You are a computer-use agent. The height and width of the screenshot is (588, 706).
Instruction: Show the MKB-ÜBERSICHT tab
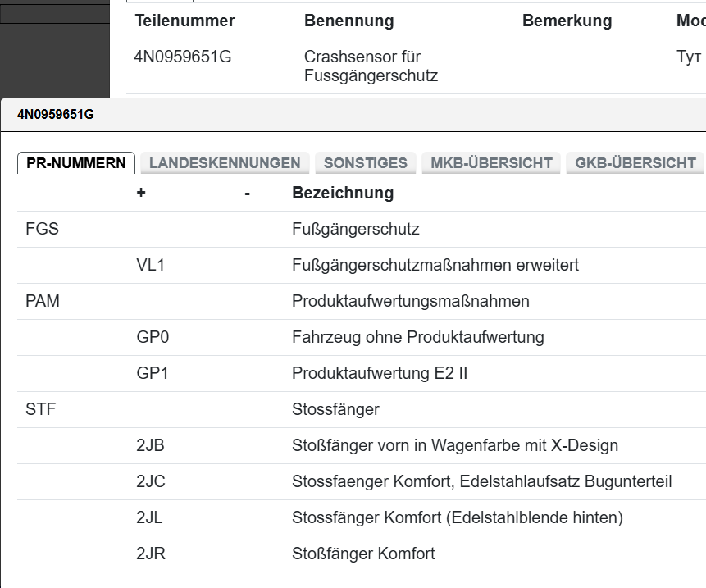[x=491, y=163]
